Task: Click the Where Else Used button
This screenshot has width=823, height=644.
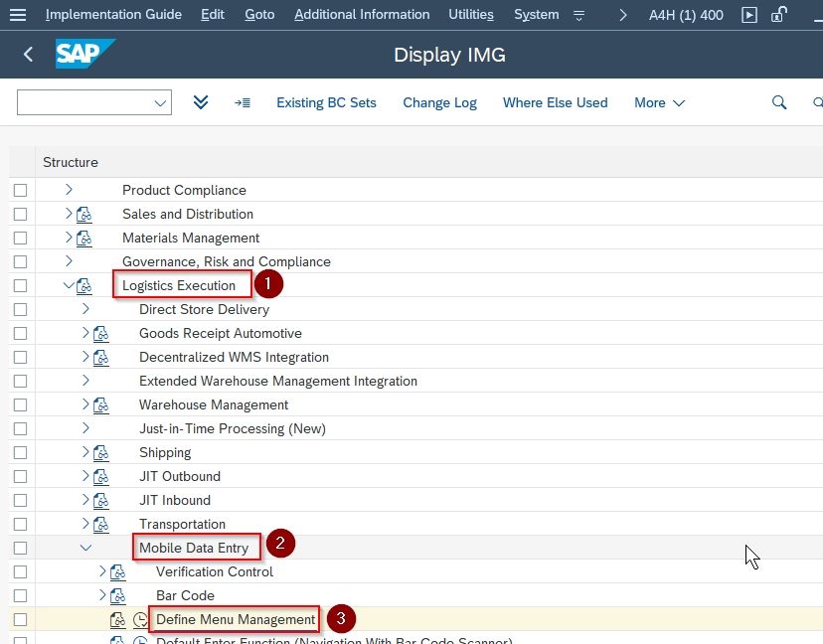Action: (556, 103)
